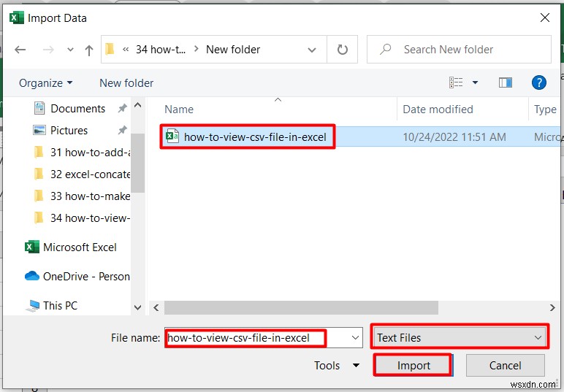
Task: Open Pictures in the navigation pane
Action: point(60,131)
